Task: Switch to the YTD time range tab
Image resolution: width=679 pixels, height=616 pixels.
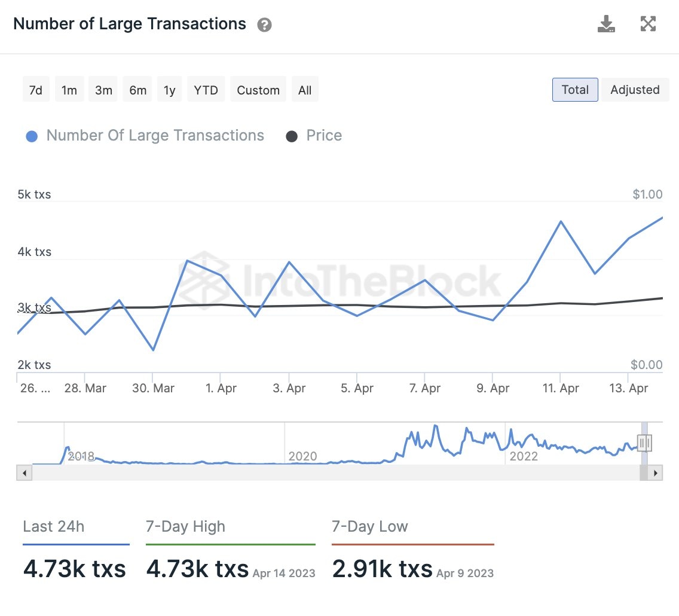Action: [206, 89]
